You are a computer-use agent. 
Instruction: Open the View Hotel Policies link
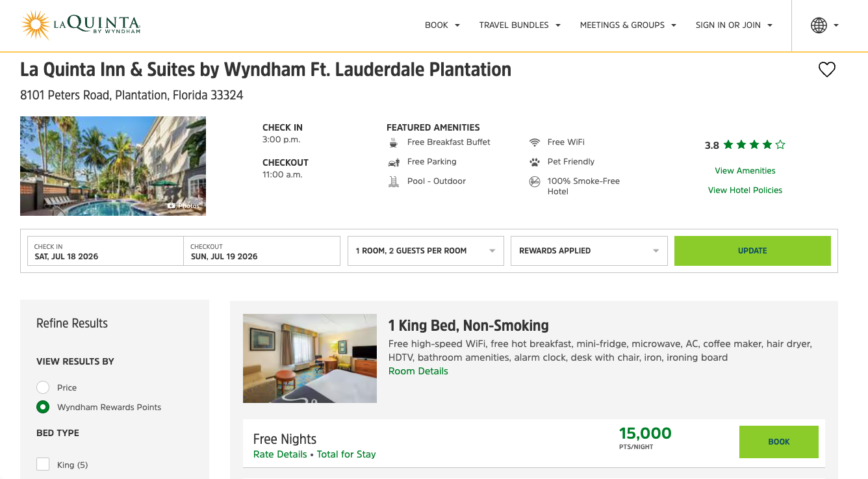tap(745, 191)
